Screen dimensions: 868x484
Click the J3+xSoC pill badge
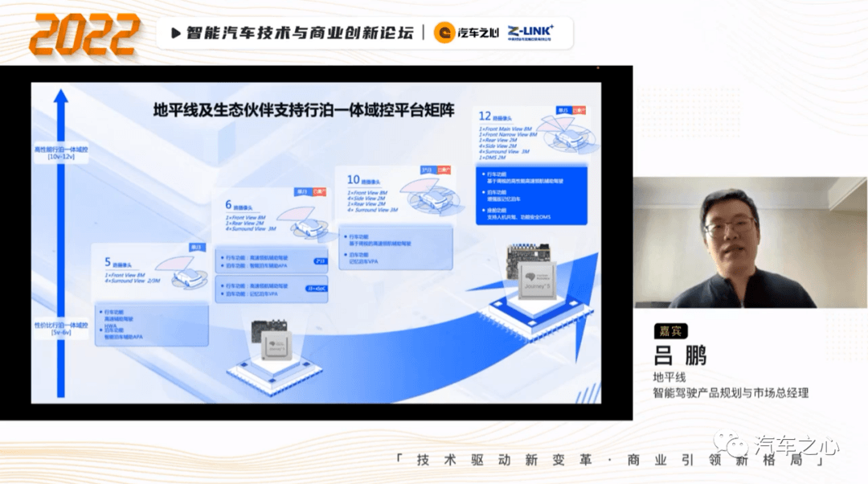point(317,289)
